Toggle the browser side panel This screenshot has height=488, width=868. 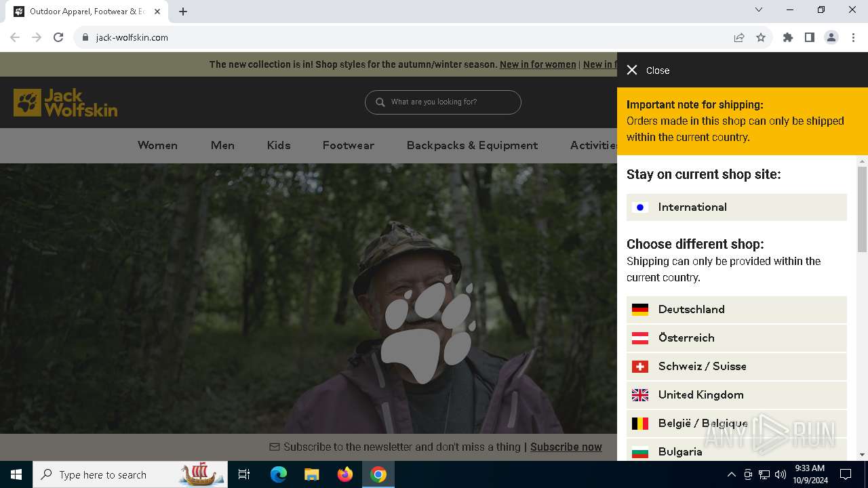(810, 37)
